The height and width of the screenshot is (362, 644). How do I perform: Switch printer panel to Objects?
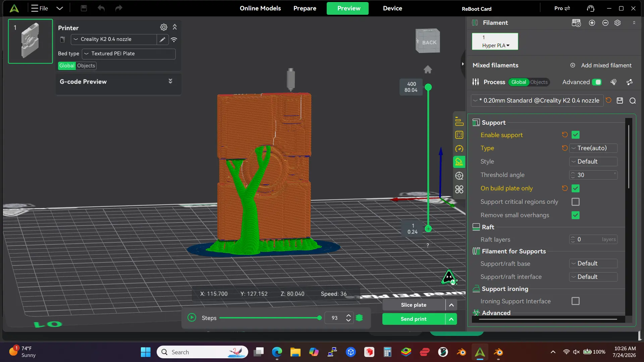[x=86, y=66]
